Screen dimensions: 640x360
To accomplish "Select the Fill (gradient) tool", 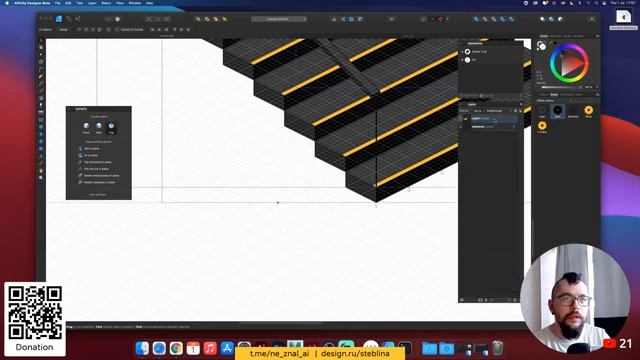I will click(41, 98).
